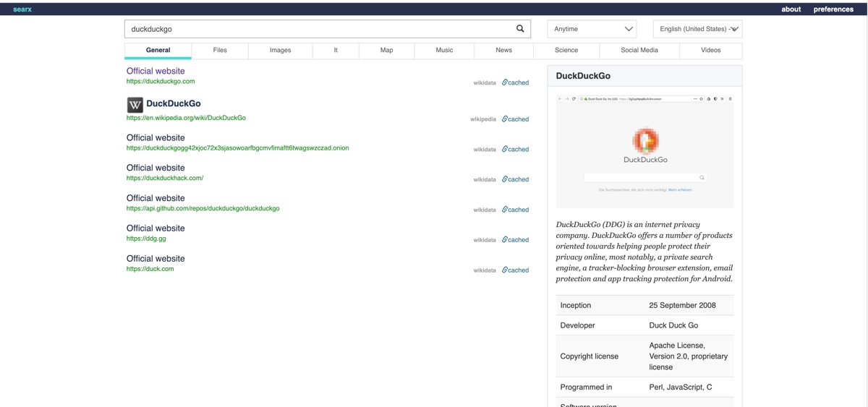Image resolution: width=868 pixels, height=407 pixels.
Task: Select the General tab
Action: pos(158,51)
